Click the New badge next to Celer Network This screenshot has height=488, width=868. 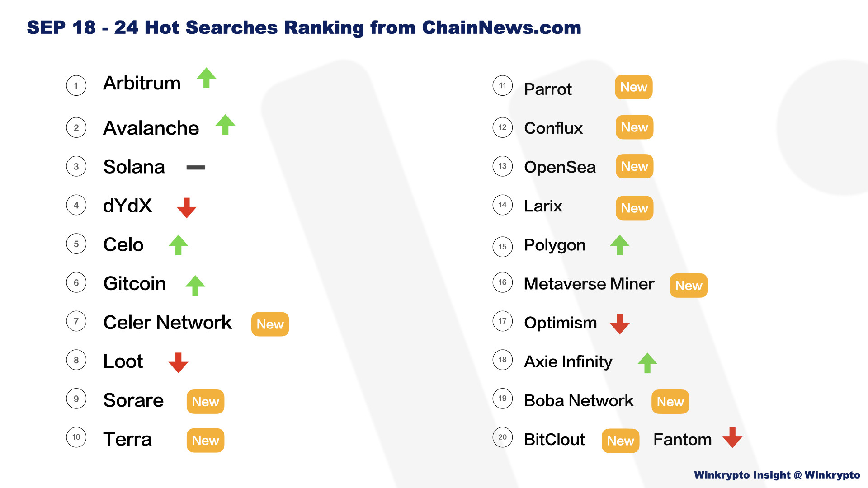pos(270,324)
